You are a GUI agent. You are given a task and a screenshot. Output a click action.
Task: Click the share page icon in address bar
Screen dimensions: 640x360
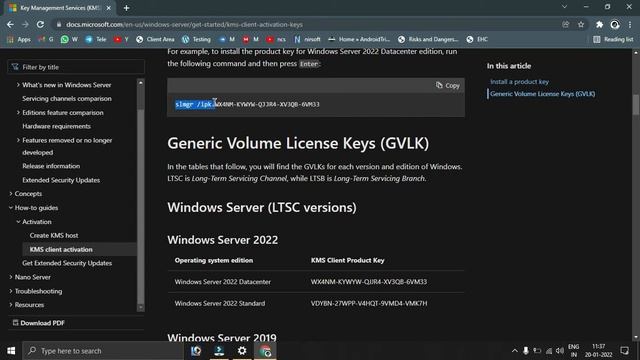pos(565,24)
